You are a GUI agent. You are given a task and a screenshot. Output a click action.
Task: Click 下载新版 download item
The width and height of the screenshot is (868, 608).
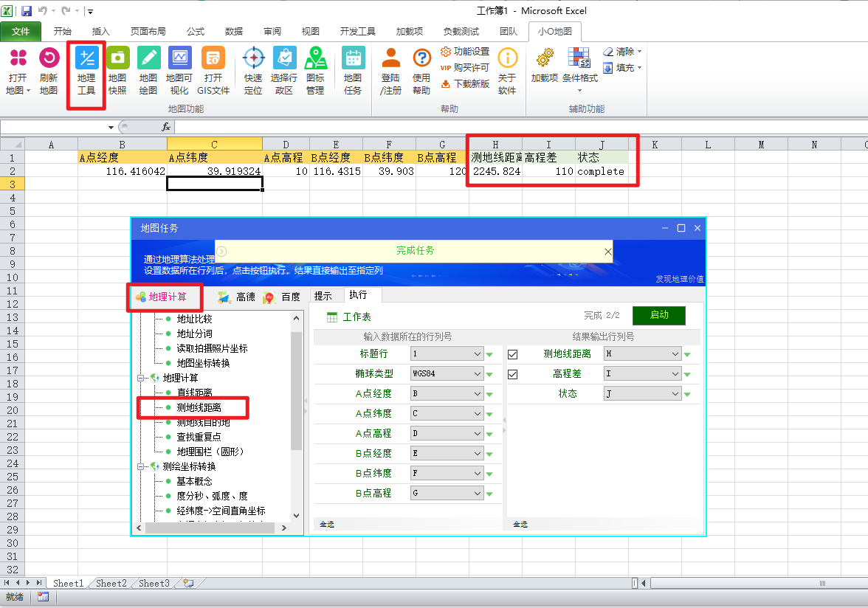[x=465, y=83]
